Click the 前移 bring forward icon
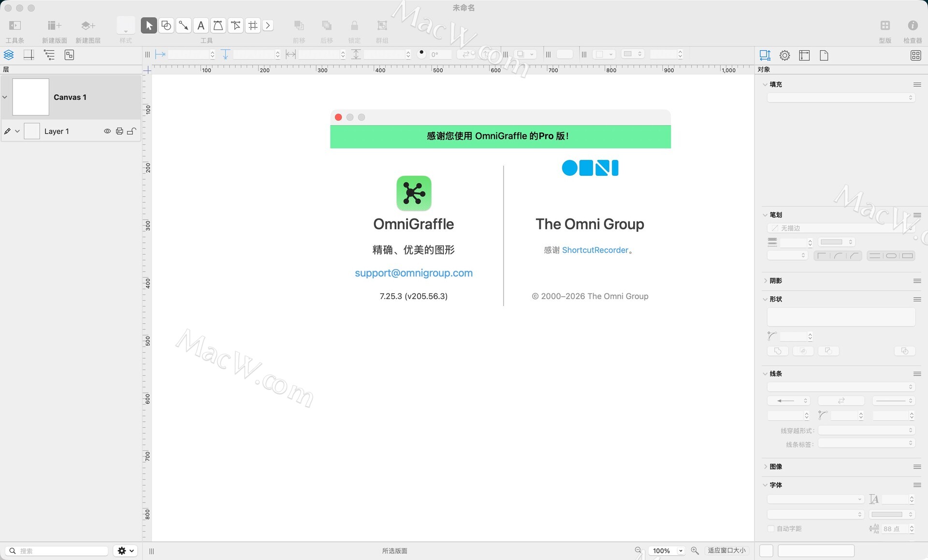This screenshot has width=928, height=560. point(299,26)
